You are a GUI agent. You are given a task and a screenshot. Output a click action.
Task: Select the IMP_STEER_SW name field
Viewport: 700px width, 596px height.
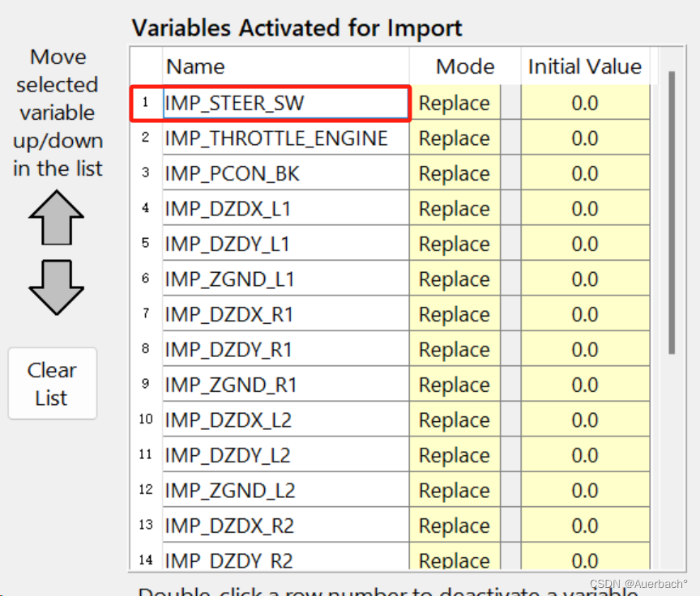click(286, 103)
